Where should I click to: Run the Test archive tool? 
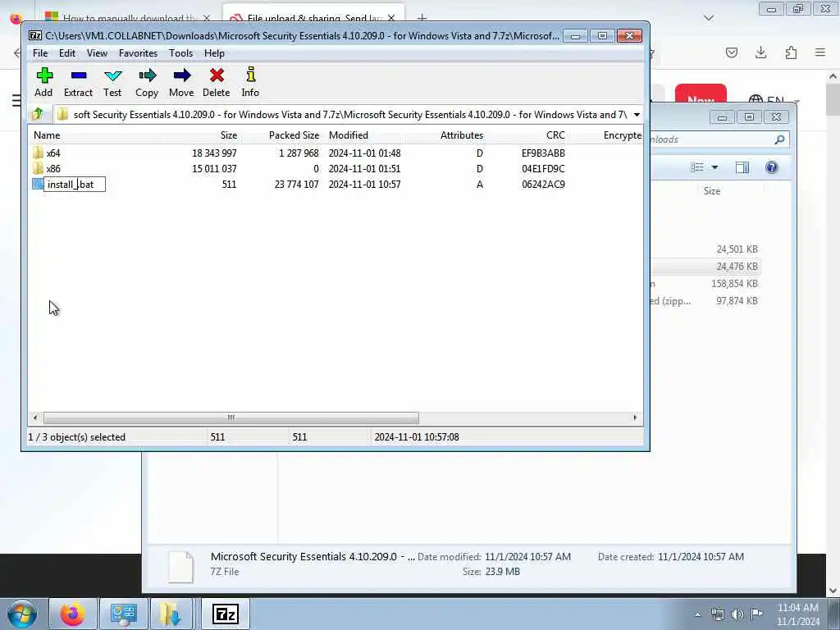coord(112,82)
